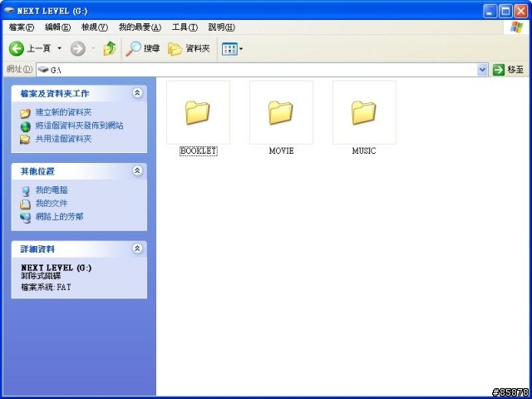Open the 檔案(F) menu
This screenshot has height=399, width=532.
(22, 27)
